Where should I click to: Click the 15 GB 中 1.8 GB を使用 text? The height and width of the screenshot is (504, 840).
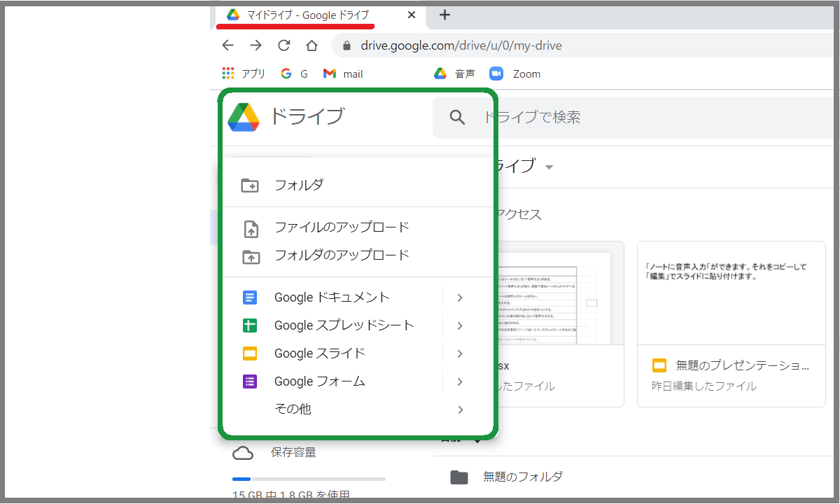(x=291, y=496)
